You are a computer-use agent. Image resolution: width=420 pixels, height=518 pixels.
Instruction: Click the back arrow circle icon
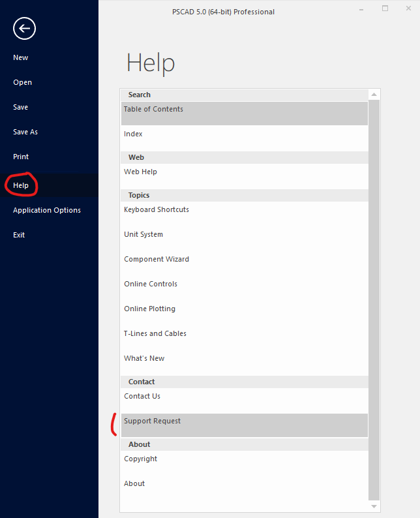(24, 28)
